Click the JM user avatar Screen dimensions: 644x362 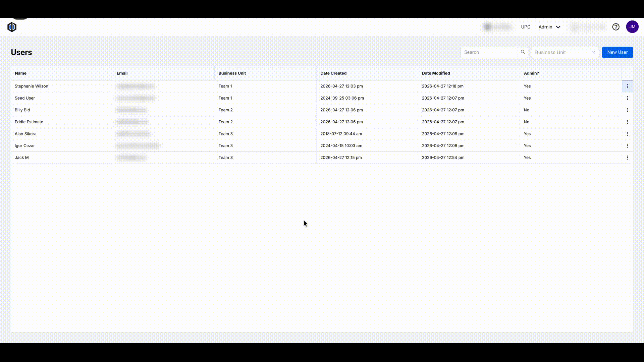632,27
